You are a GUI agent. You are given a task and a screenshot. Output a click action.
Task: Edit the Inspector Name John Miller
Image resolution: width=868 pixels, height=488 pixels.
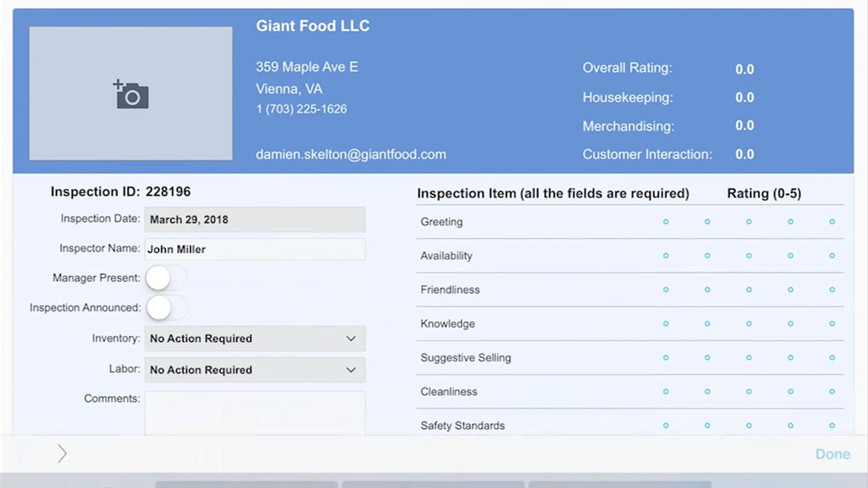255,249
